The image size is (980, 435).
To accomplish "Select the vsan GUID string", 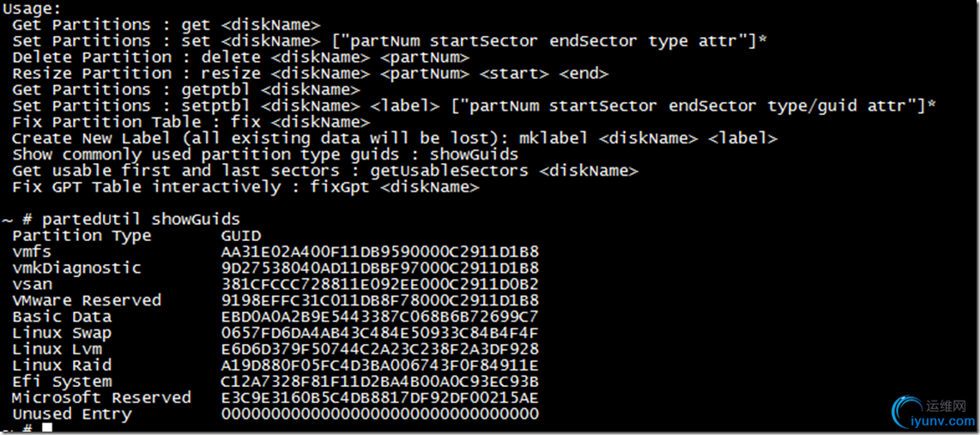I will 379,284.
